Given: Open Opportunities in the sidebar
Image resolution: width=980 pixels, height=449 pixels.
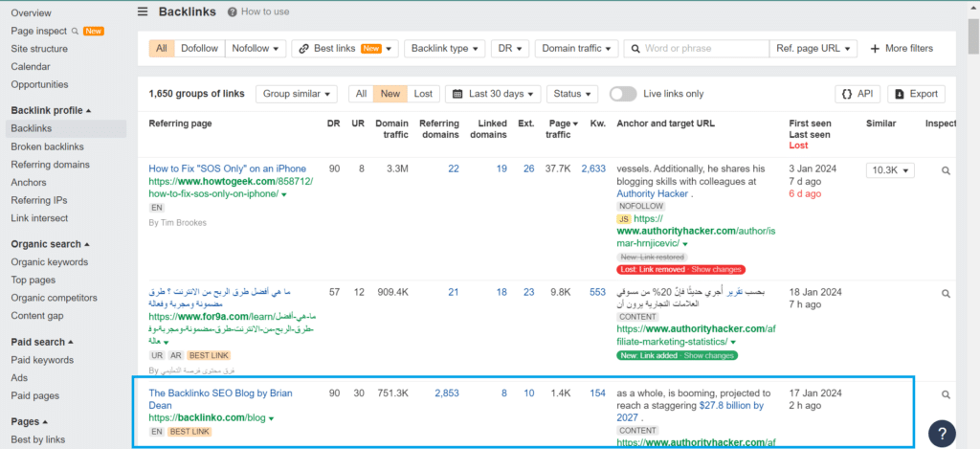Looking at the screenshot, I should point(39,84).
